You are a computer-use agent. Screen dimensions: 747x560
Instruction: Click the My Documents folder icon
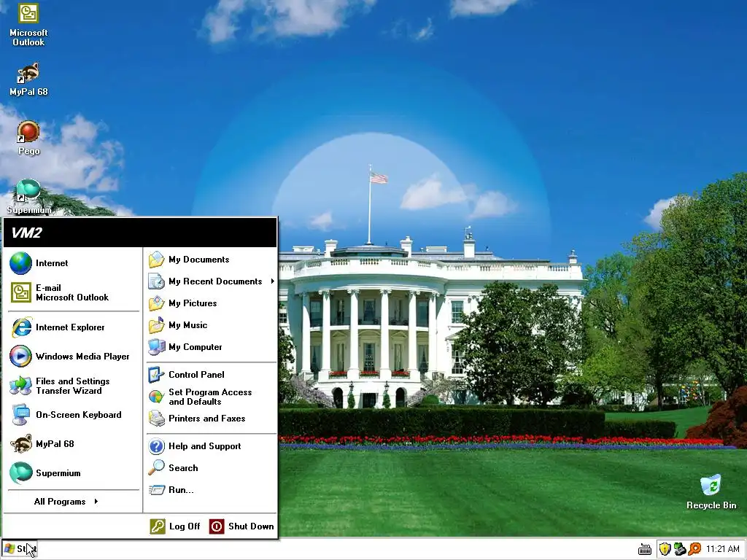click(x=156, y=260)
